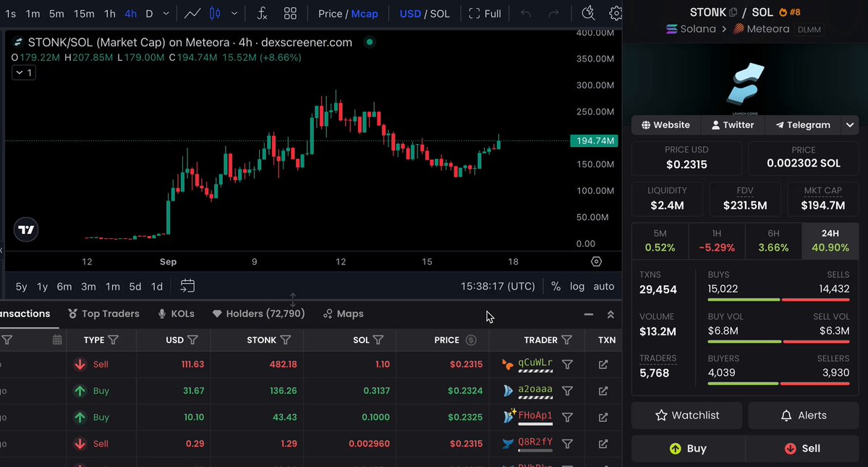Expand more social links dropdown
The height and width of the screenshot is (467, 868).
tap(850, 125)
